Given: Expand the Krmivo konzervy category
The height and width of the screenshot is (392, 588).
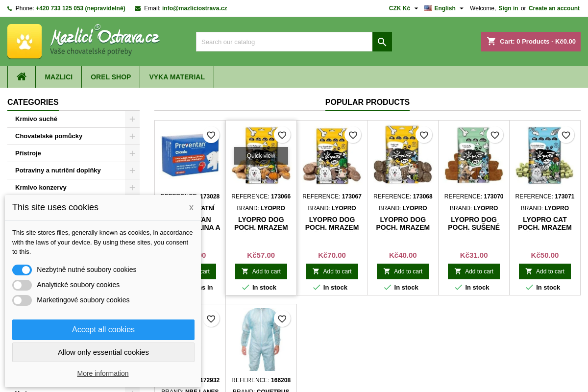Looking at the screenshot, I should pos(132,188).
